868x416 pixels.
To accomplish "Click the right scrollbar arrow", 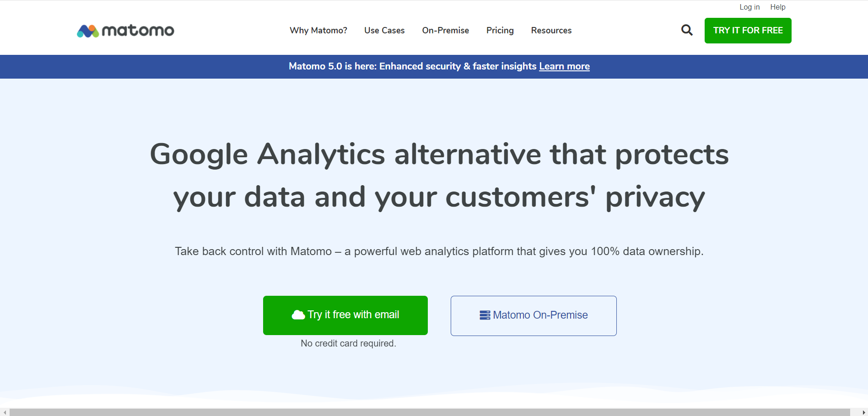I will [x=863, y=412].
